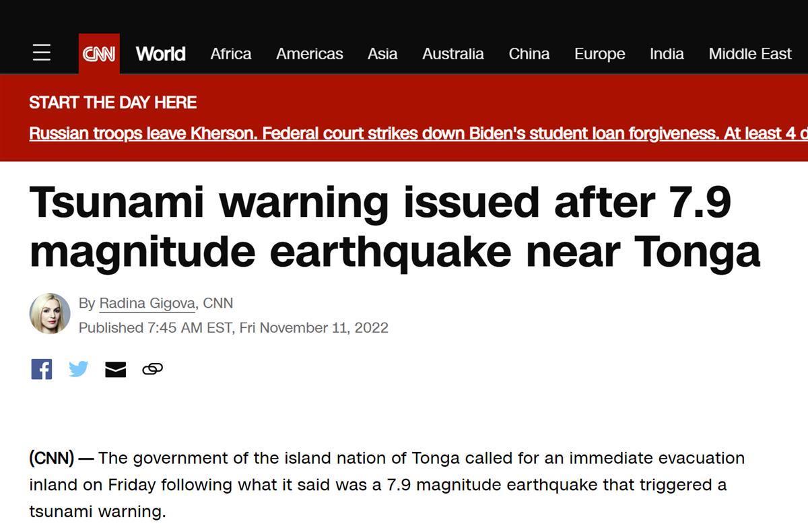Screen dimensions: 808x532
Task: Go to Americas section
Action: [x=309, y=54]
